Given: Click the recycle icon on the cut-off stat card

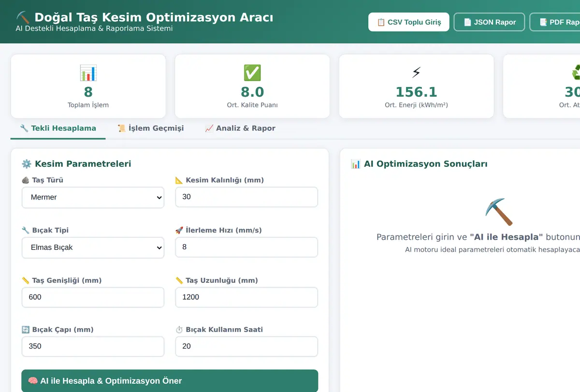Looking at the screenshot, I should 576,73.
